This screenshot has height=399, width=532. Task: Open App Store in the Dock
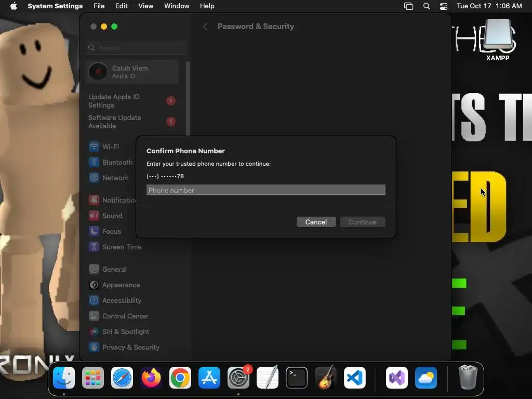coord(209,378)
